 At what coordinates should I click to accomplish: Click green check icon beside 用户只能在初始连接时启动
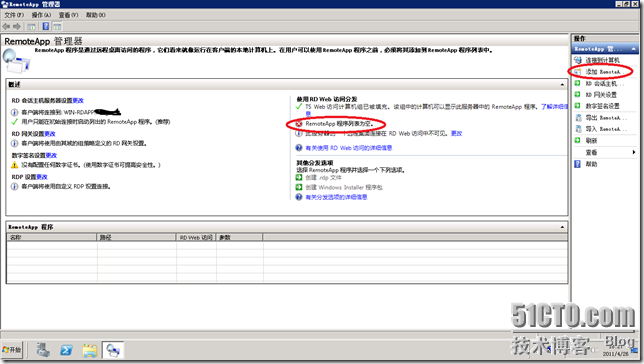pyautogui.click(x=14, y=122)
